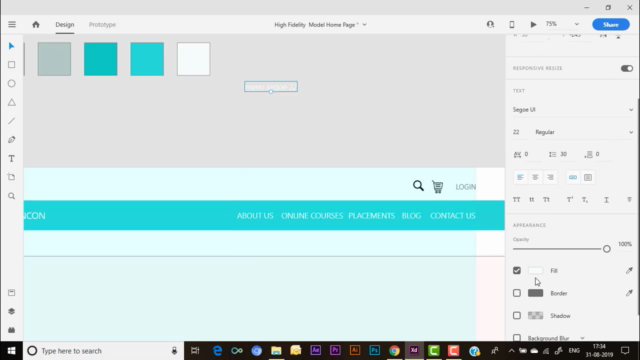Choose area text mode icon

588,177
